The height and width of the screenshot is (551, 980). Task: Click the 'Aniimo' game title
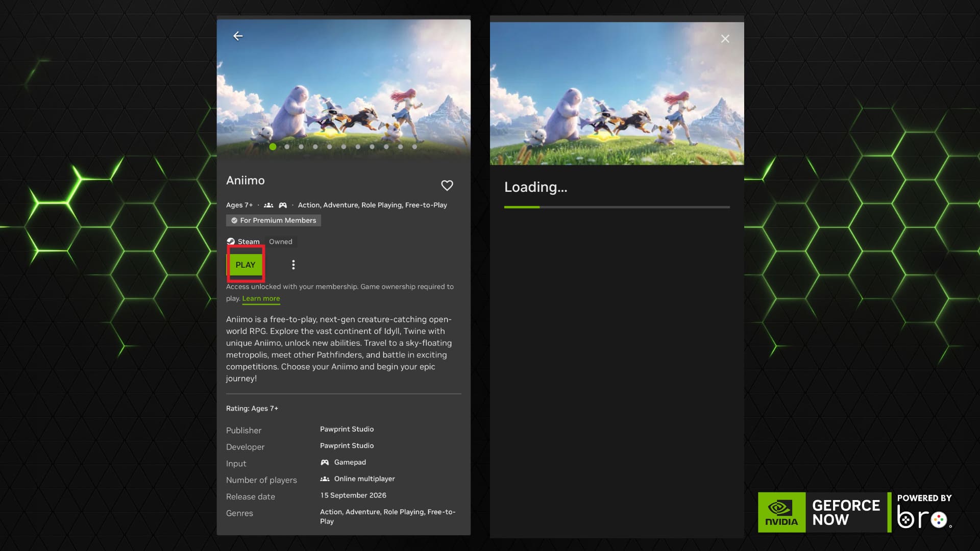pyautogui.click(x=246, y=181)
